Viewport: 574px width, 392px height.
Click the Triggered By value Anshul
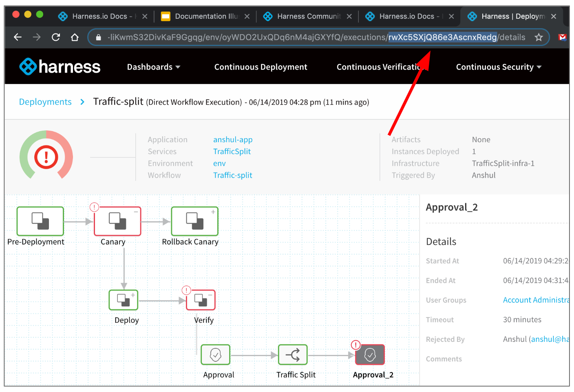(484, 175)
